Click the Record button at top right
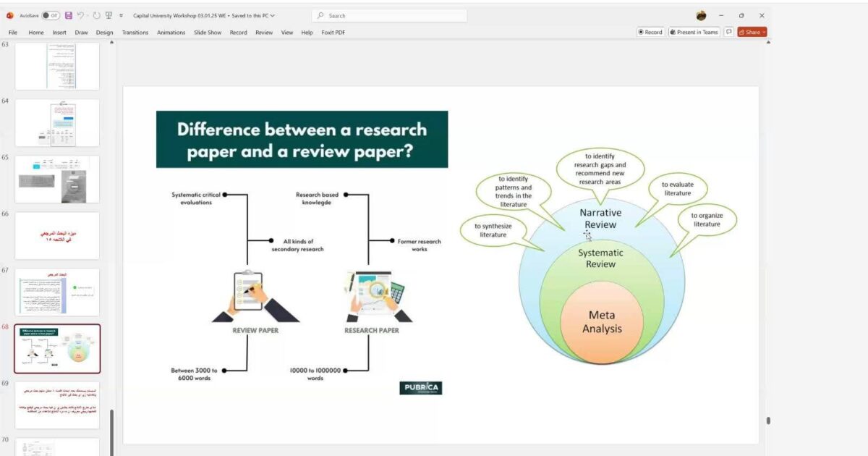 coord(650,32)
